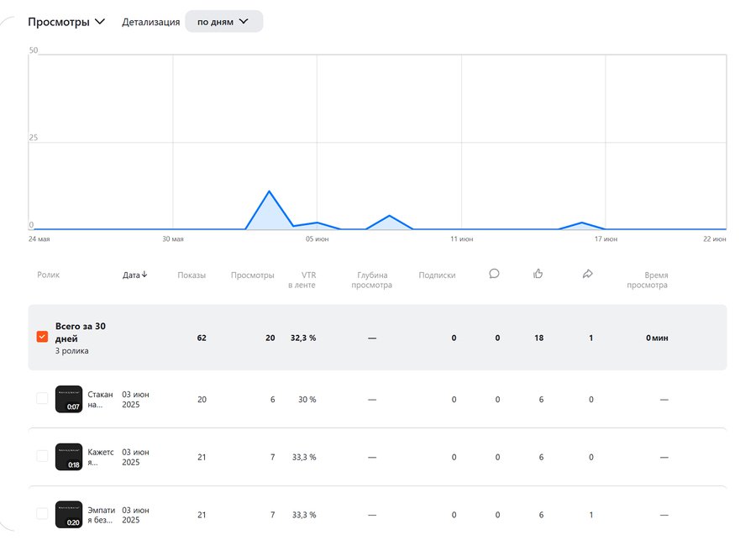
Task: Tick the checkbox for the Эмпатия video
Action: coord(42,513)
